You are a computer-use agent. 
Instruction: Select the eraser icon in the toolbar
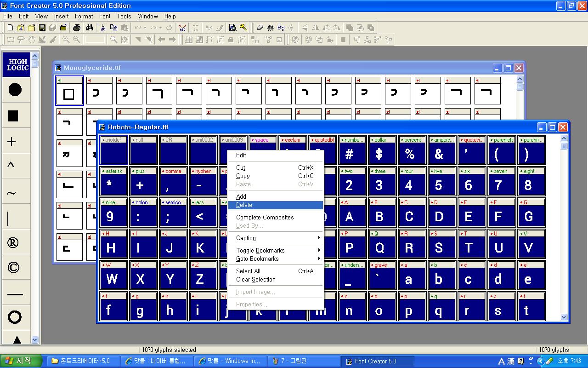260,28
